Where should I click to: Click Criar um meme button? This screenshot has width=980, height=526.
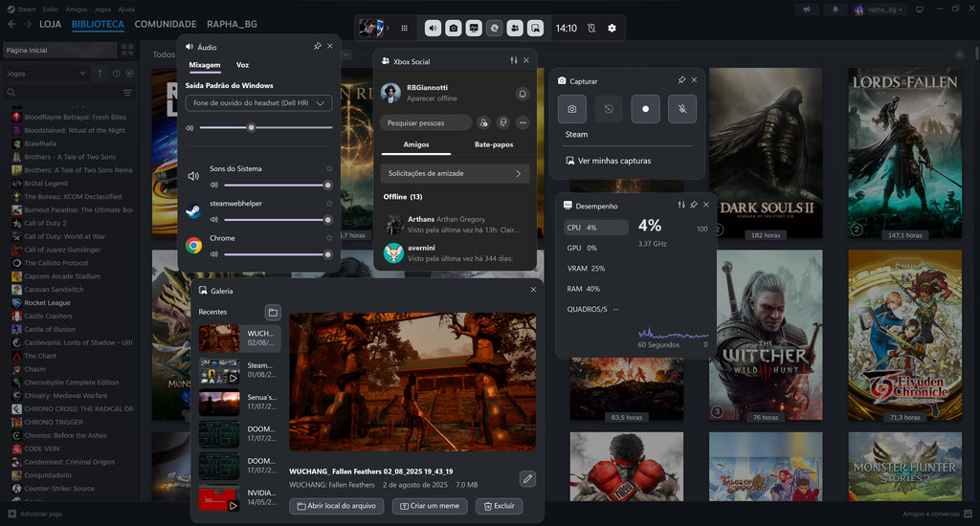(430, 506)
